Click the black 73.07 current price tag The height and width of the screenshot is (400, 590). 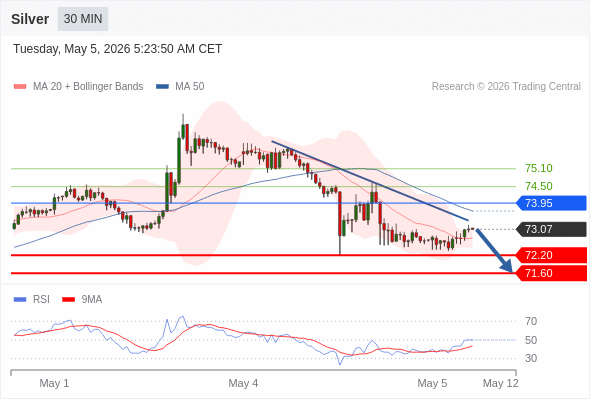click(x=551, y=229)
